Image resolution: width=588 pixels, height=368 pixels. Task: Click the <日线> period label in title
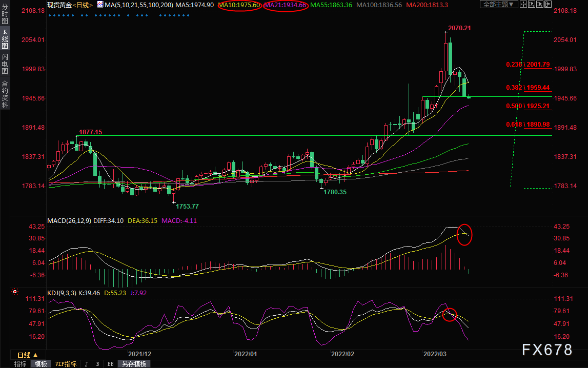(83, 5)
